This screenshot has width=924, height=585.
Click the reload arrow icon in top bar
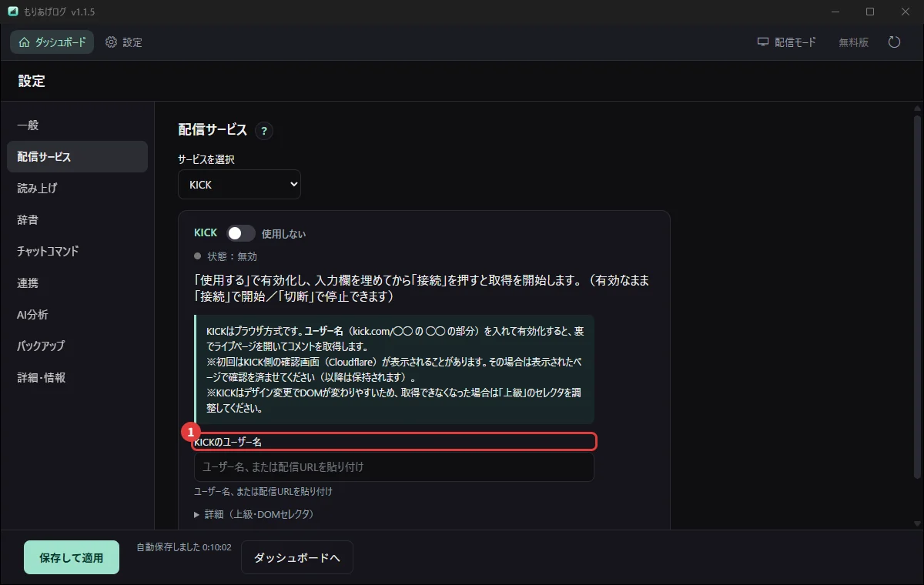[894, 42]
